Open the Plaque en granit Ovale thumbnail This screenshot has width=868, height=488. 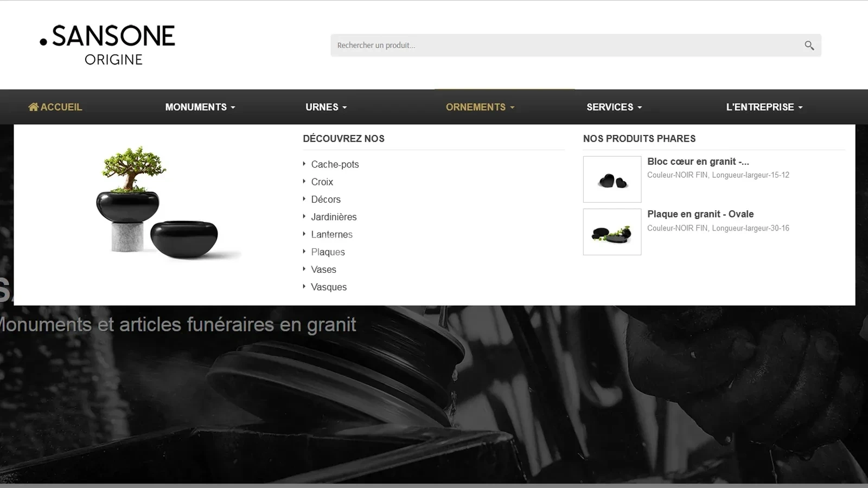pos(612,232)
